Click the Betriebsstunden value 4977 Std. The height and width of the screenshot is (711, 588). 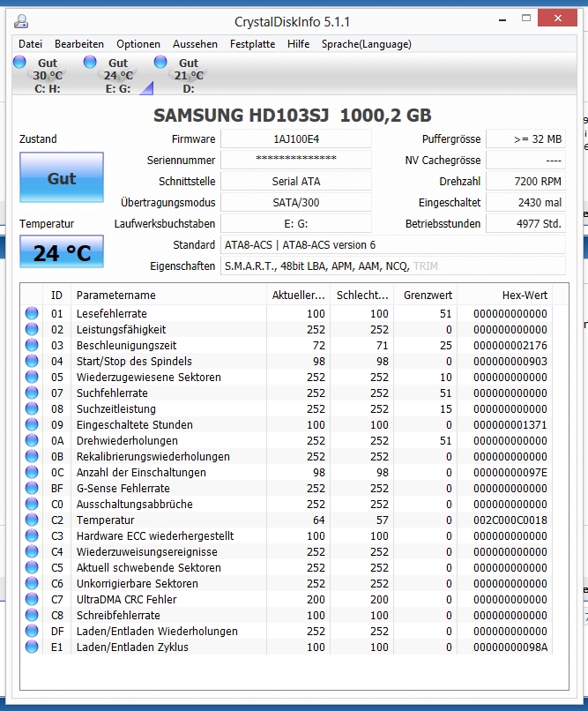pos(525,223)
